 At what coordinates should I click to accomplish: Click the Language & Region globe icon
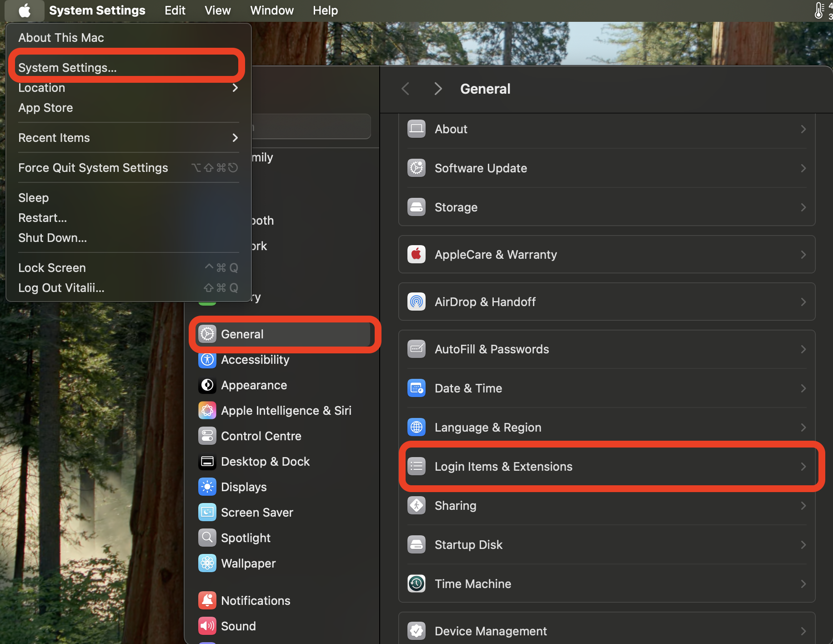tap(416, 427)
